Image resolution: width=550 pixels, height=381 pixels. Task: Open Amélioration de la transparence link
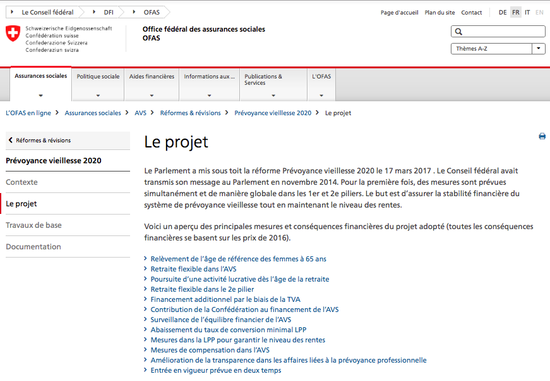288,360
